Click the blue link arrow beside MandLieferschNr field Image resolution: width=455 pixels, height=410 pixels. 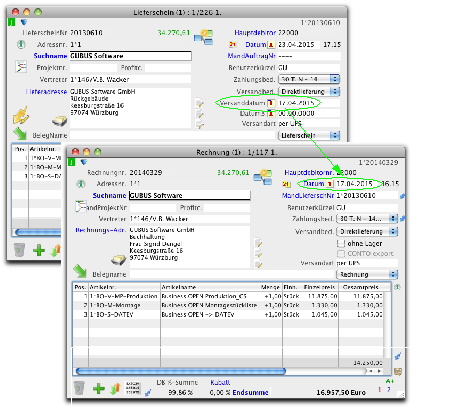[403, 196]
